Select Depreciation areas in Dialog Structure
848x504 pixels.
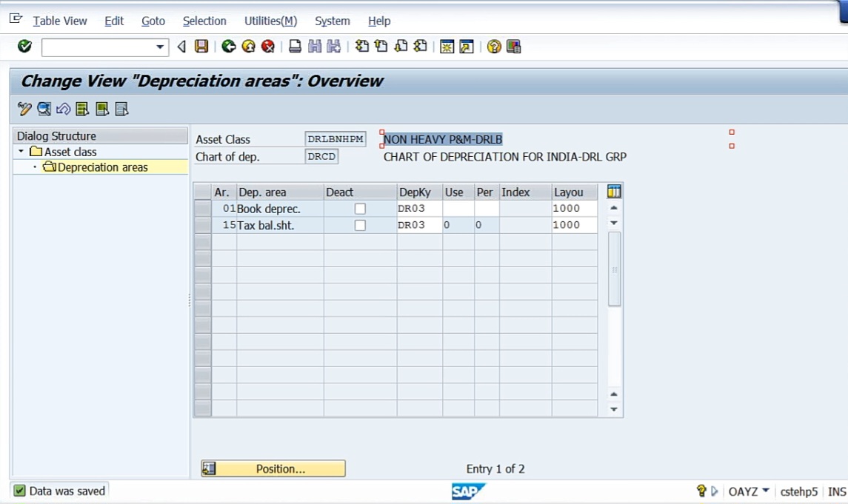click(x=96, y=167)
